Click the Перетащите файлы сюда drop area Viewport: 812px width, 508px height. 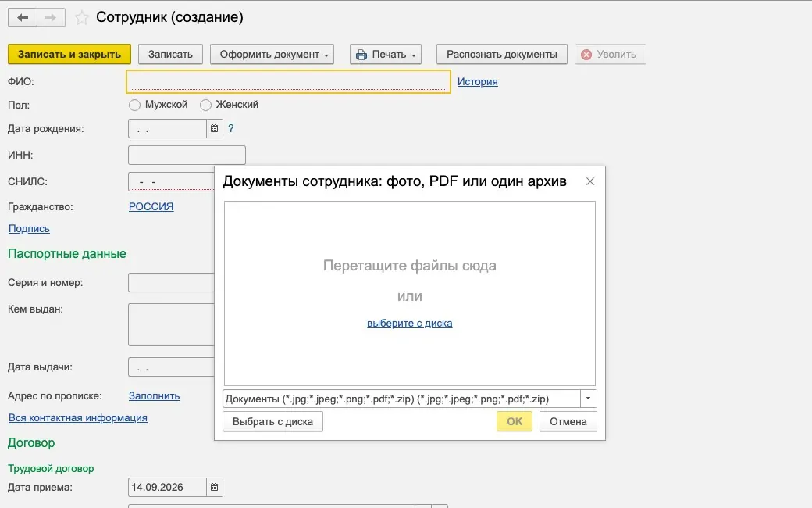(x=410, y=293)
